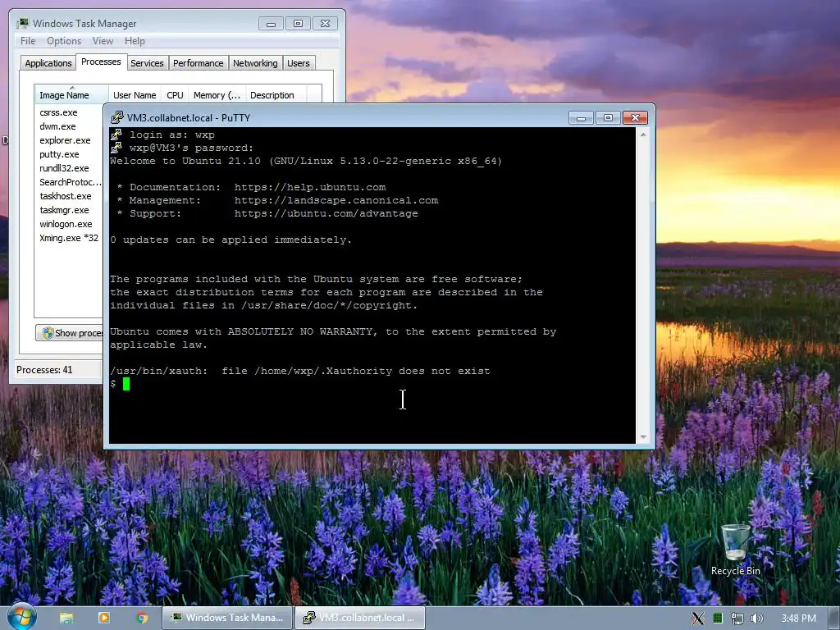Sort processes by Image Name column
840x630 pixels.
click(71, 95)
